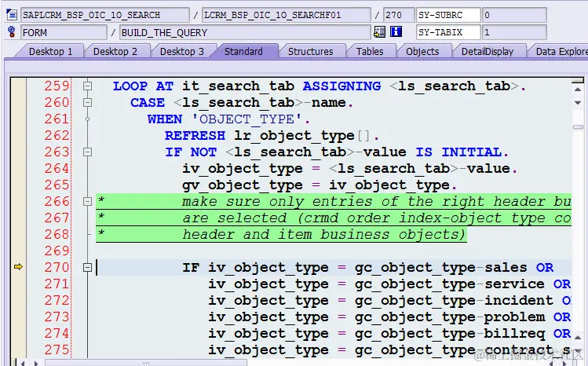Click gc_object_type-sales on line 270
Viewport: 588px width, 366px height.
pyautogui.click(x=440, y=267)
